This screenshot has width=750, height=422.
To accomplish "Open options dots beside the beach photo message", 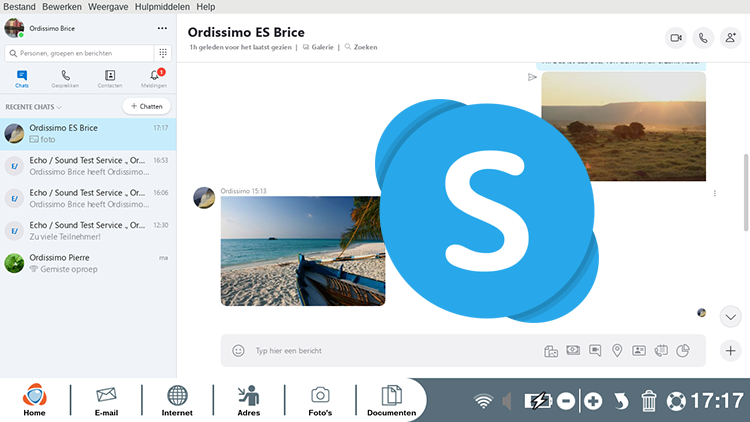I will click(715, 193).
